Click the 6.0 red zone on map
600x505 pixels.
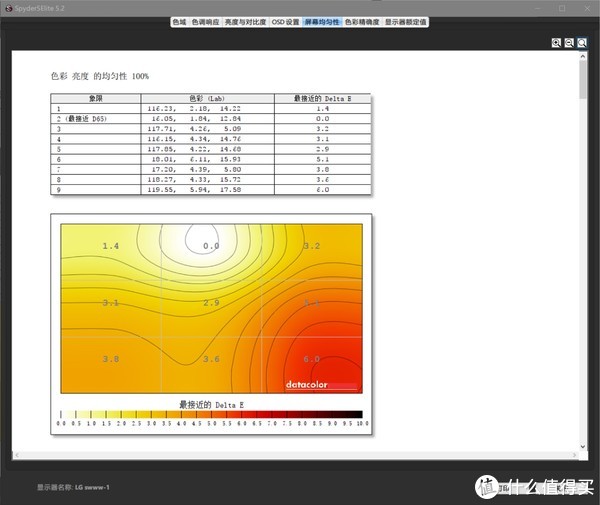[311, 358]
